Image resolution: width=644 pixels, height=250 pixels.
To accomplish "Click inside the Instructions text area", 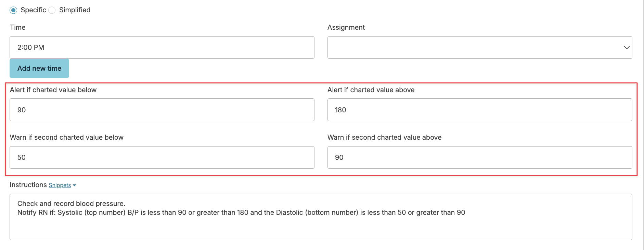I will pyautogui.click(x=321, y=217).
